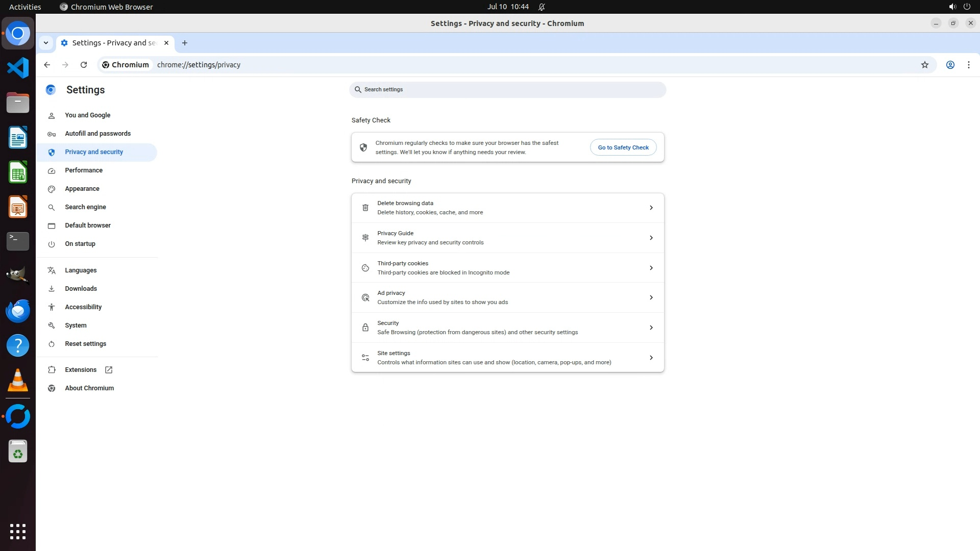Launch Visual Studio Code from dock
980x551 pixels.
(18, 68)
